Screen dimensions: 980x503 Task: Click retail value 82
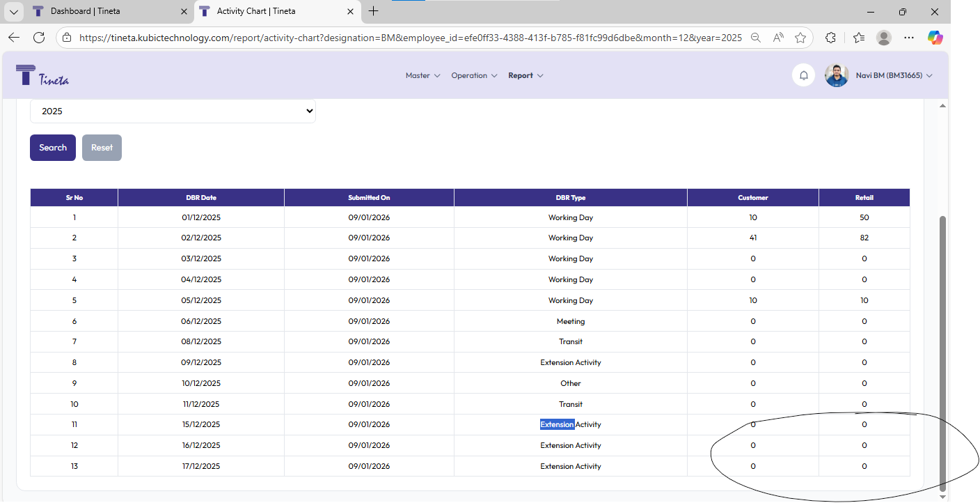pyautogui.click(x=864, y=238)
